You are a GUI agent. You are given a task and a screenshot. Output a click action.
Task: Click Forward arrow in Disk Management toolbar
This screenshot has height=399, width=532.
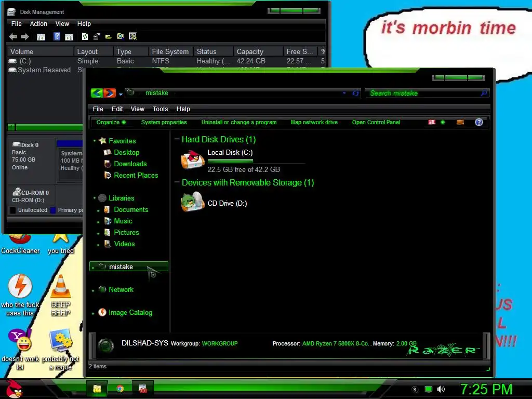25,37
